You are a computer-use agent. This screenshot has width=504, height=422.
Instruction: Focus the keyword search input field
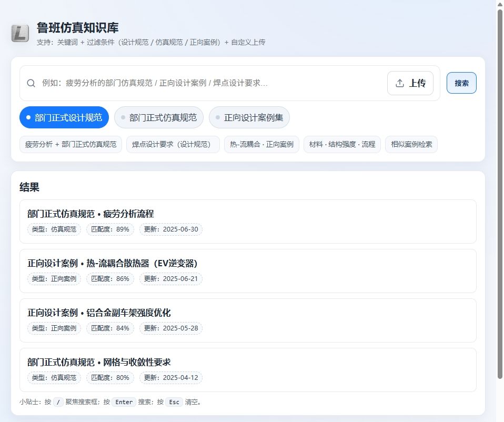coord(210,83)
